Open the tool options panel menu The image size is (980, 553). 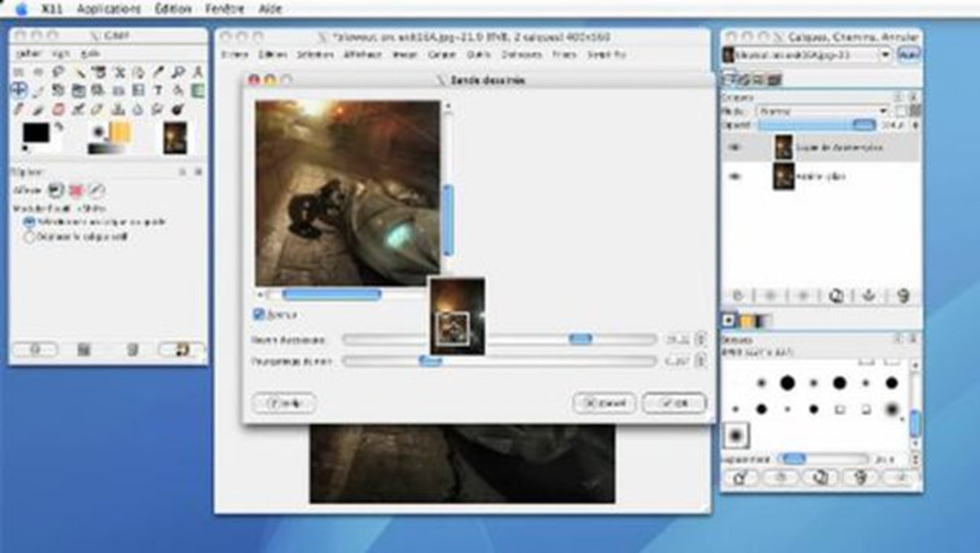[183, 172]
